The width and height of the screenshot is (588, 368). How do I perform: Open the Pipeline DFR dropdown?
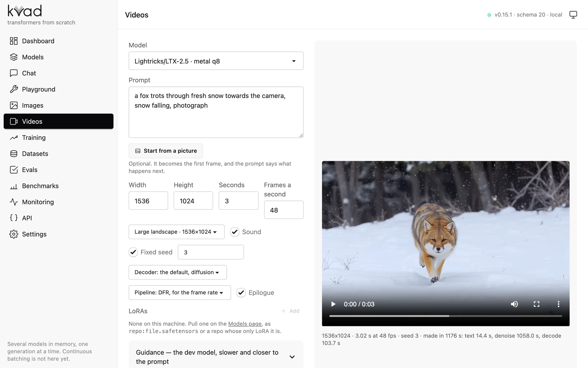click(180, 293)
